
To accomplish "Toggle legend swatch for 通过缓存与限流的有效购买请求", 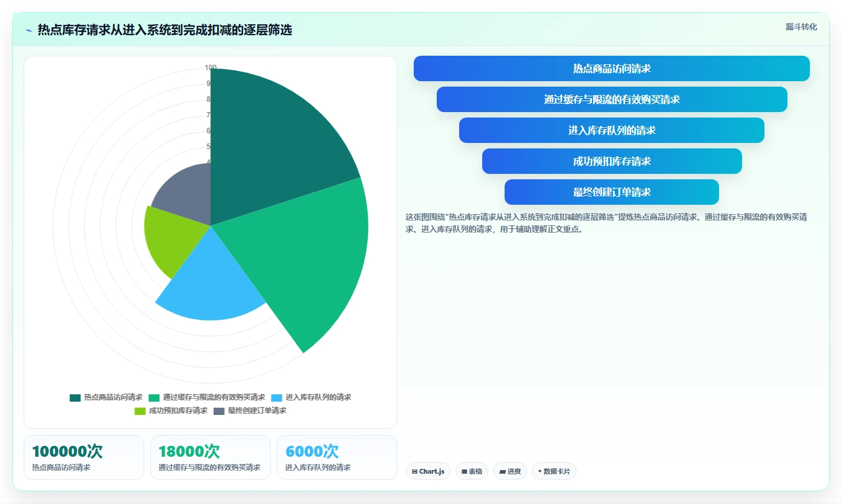I will tap(154, 397).
